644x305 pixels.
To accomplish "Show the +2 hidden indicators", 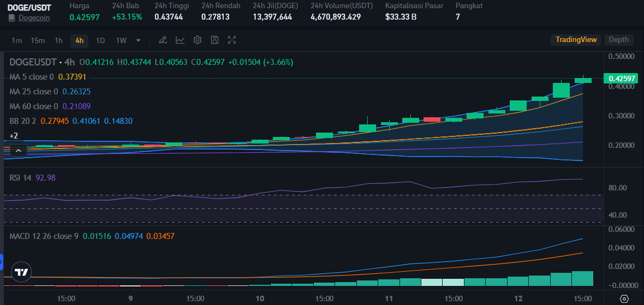I will tap(14, 135).
